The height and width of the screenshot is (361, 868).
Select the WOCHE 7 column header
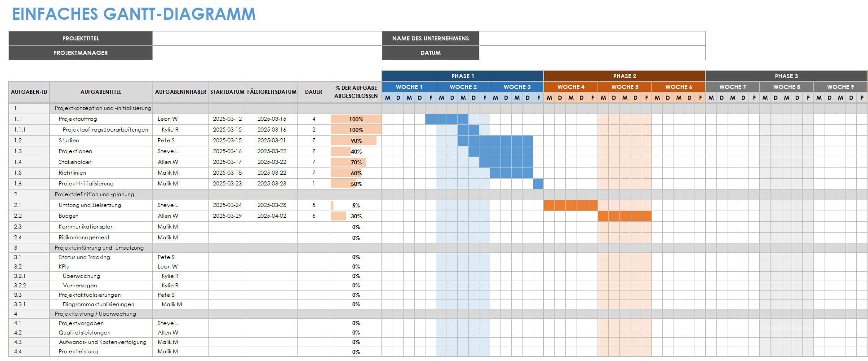coord(732,87)
